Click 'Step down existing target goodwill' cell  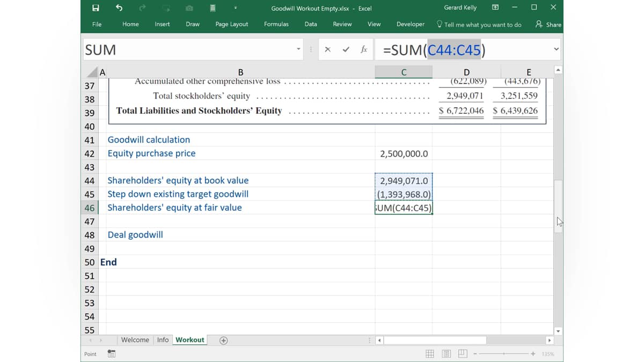(240, 194)
